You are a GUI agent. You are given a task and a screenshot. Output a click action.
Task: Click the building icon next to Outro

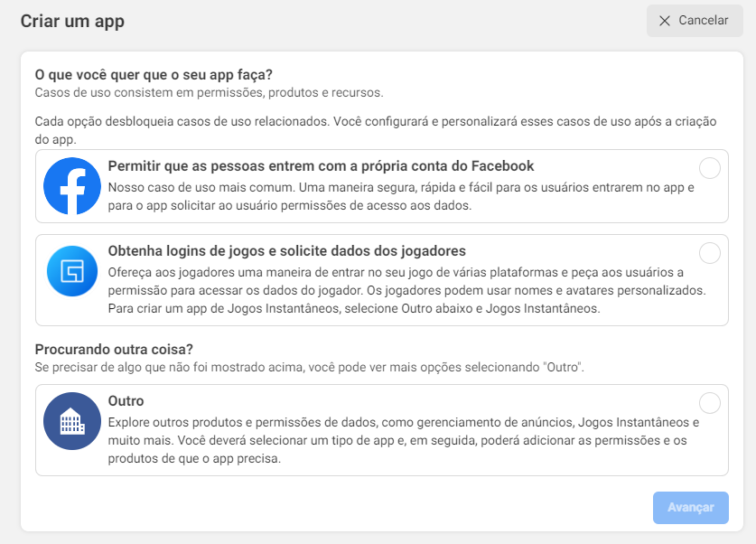click(x=72, y=421)
